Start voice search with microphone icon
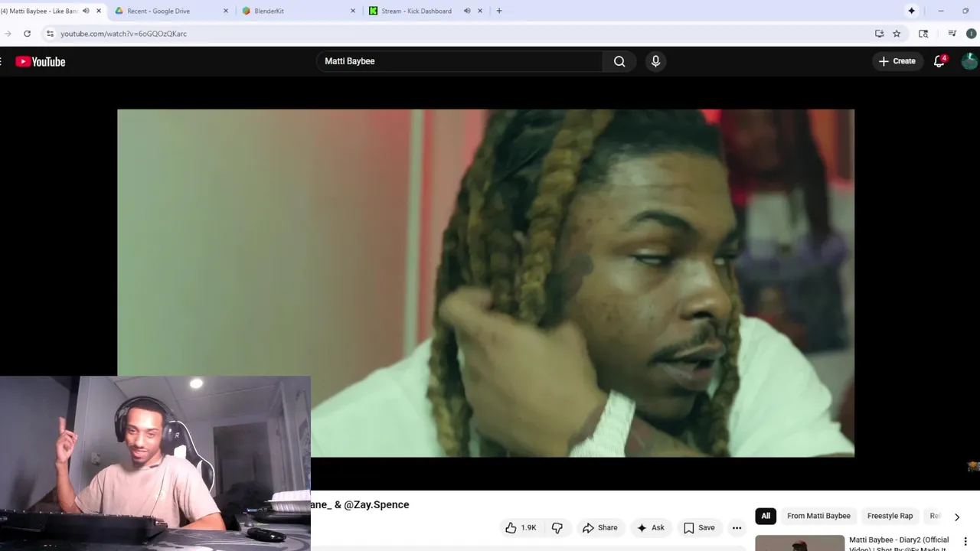Image resolution: width=980 pixels, height=551 pixels. (x=655, y=61)
